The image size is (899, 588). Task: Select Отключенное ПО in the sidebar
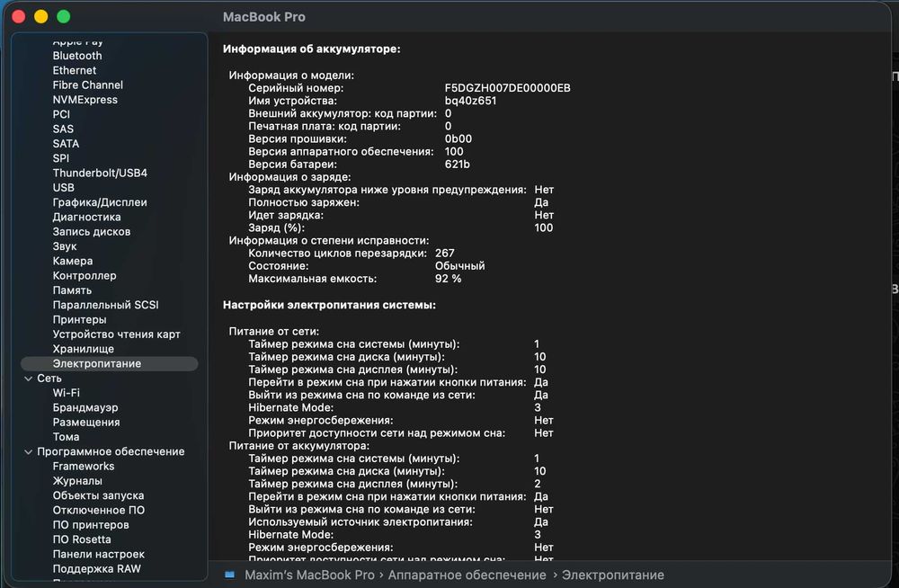tap(99, 510)
